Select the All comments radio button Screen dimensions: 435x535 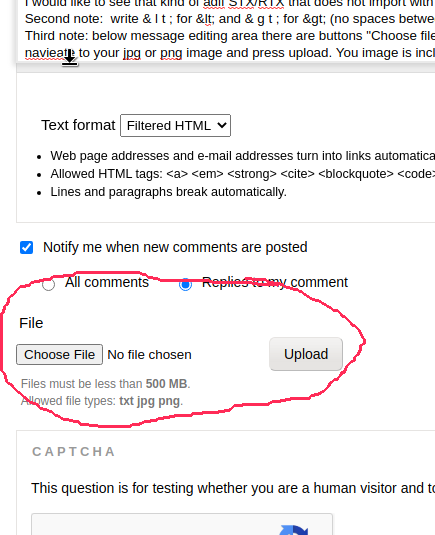tap(48, 285)
